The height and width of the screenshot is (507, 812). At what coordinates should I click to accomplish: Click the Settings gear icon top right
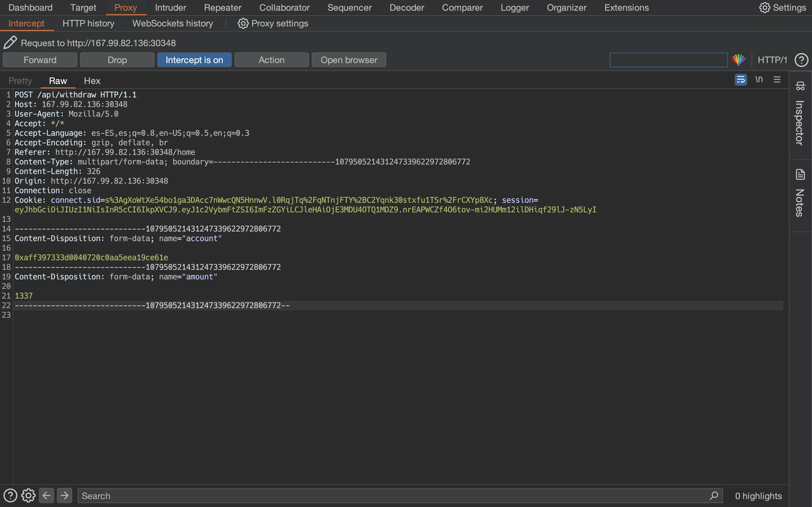point(765,7)
